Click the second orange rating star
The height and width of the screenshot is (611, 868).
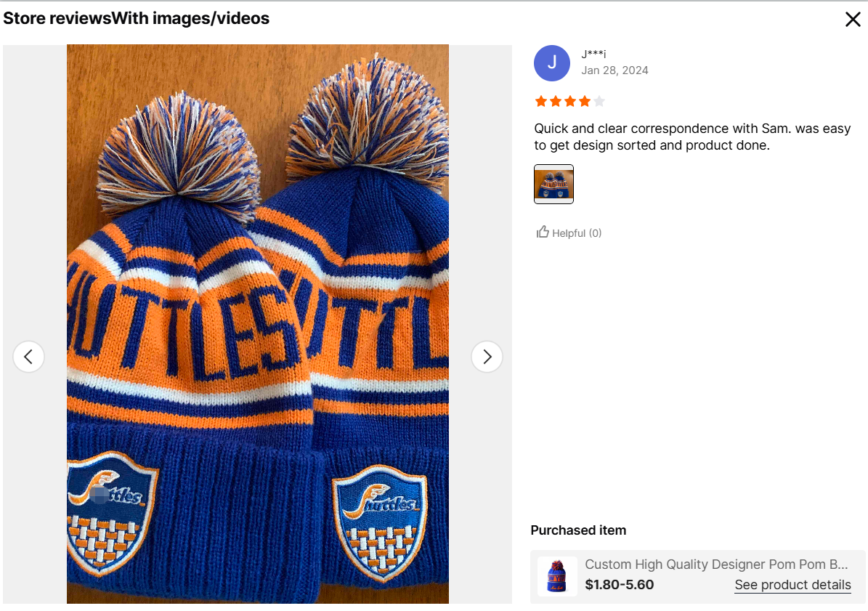[556, 101]
